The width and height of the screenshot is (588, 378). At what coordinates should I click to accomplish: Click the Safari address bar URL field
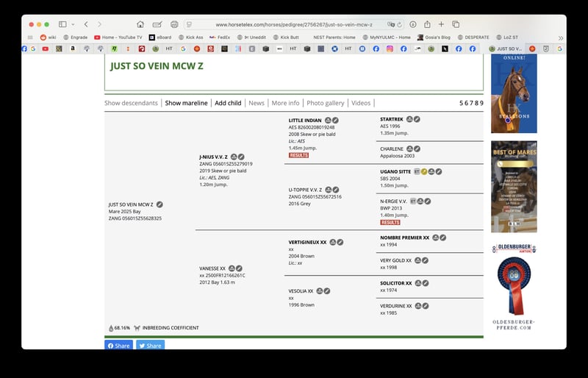(x=294, y=24)
